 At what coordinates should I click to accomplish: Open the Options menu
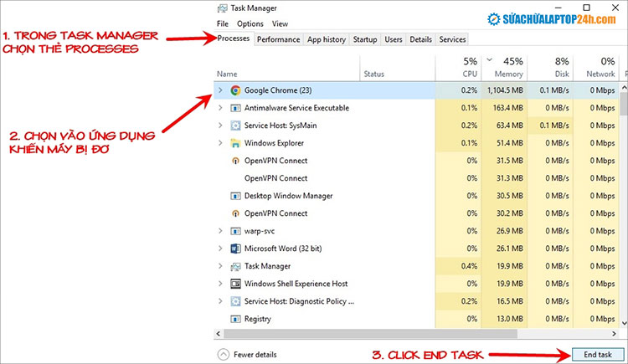click(250, 23)
